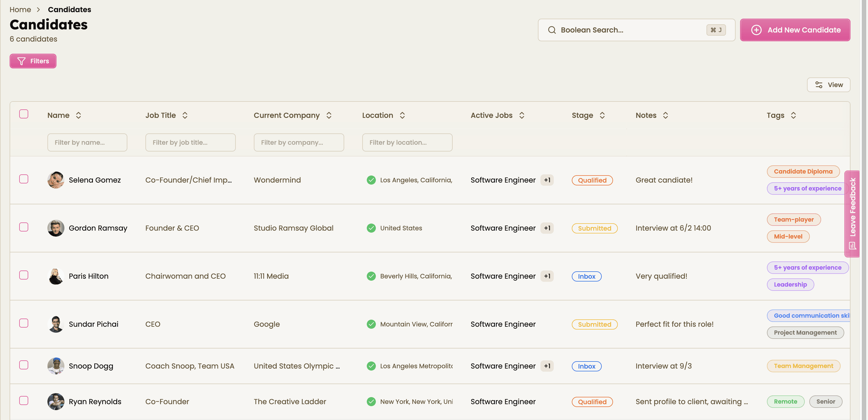The height and width of the screenshot is (420, 868).
Task: Focus the Filter by job title field
Action: click(x=191, y=142)
